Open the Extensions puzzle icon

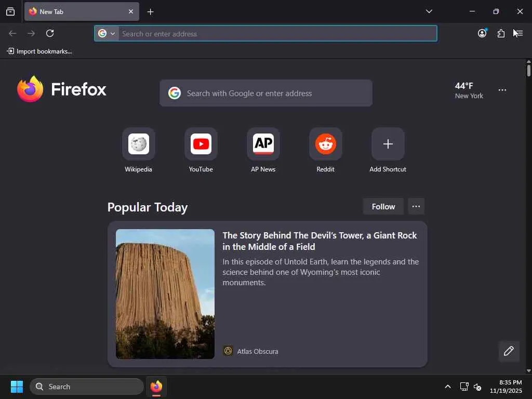(x=501, y=33)
